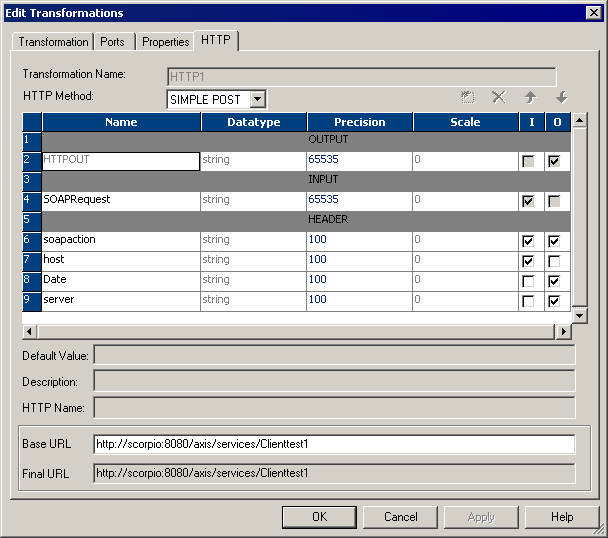Click the HTTP Name field

(x=334, y=407)
